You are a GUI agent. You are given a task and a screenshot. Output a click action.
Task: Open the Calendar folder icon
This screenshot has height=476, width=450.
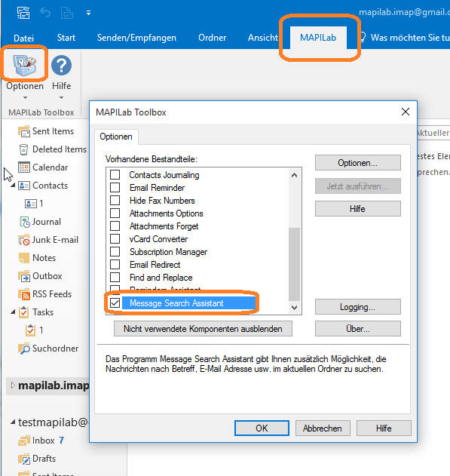24,167
